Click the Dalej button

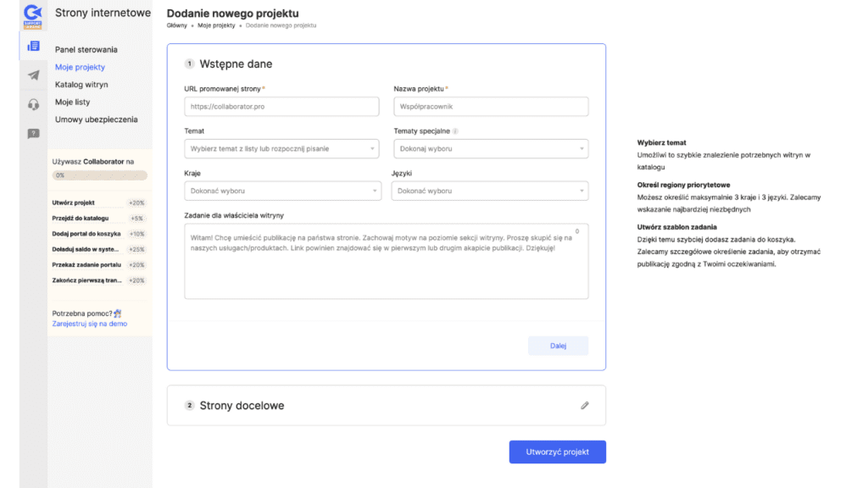558,346
